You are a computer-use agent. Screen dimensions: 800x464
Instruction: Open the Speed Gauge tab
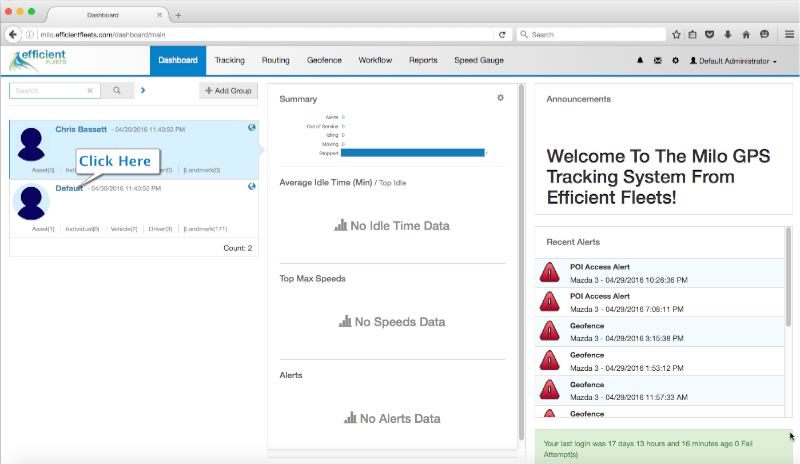[x=479, y=60]
